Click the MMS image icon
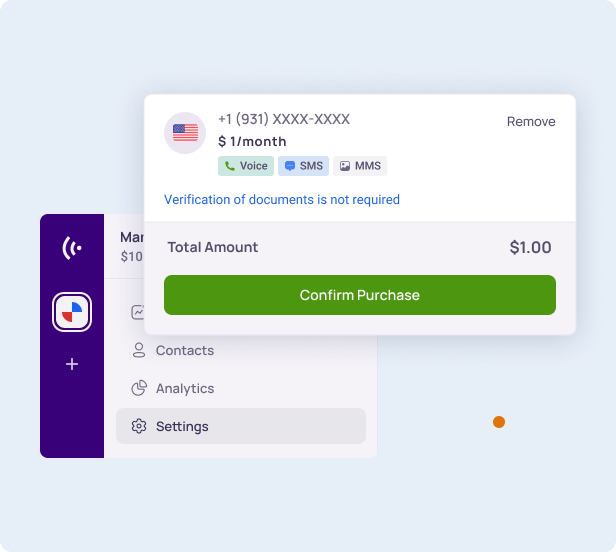Image resolution: width=616 pixels, height=552 pixels. [x=345, y=166]
